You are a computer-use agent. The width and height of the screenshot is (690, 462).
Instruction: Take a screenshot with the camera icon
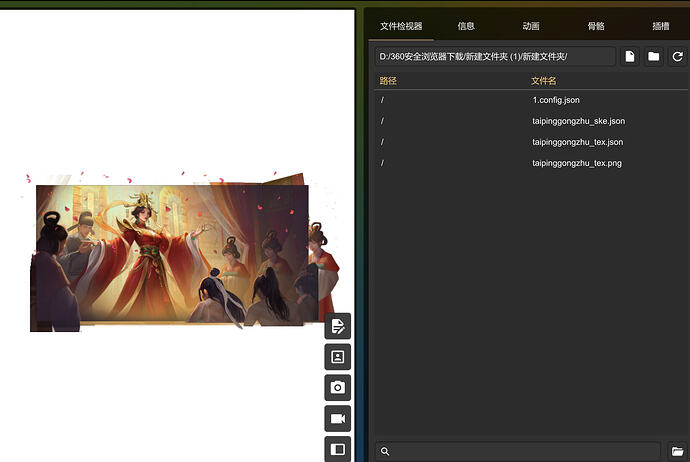click(338, 388)
